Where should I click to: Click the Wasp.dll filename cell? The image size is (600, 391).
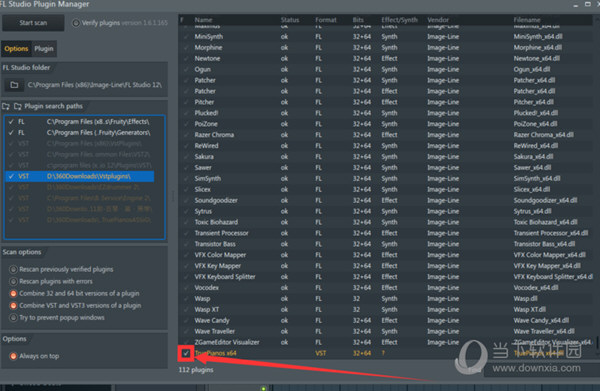[x=525, y=298]
